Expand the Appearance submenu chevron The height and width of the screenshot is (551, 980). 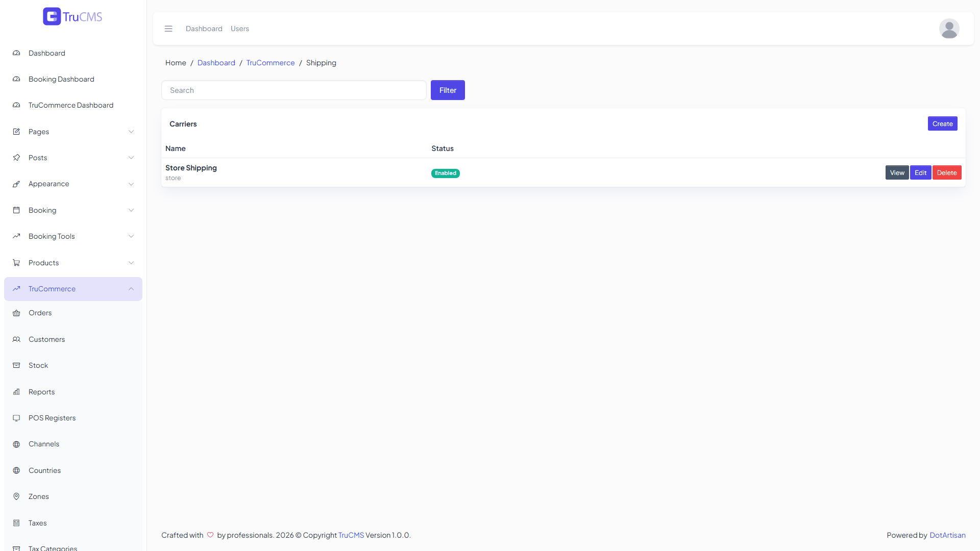131,184
